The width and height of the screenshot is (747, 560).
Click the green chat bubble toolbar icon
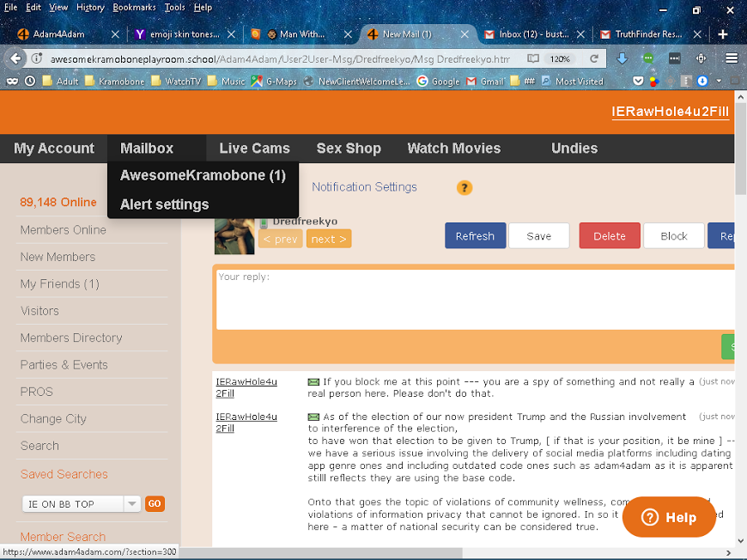tap(648, 58)
